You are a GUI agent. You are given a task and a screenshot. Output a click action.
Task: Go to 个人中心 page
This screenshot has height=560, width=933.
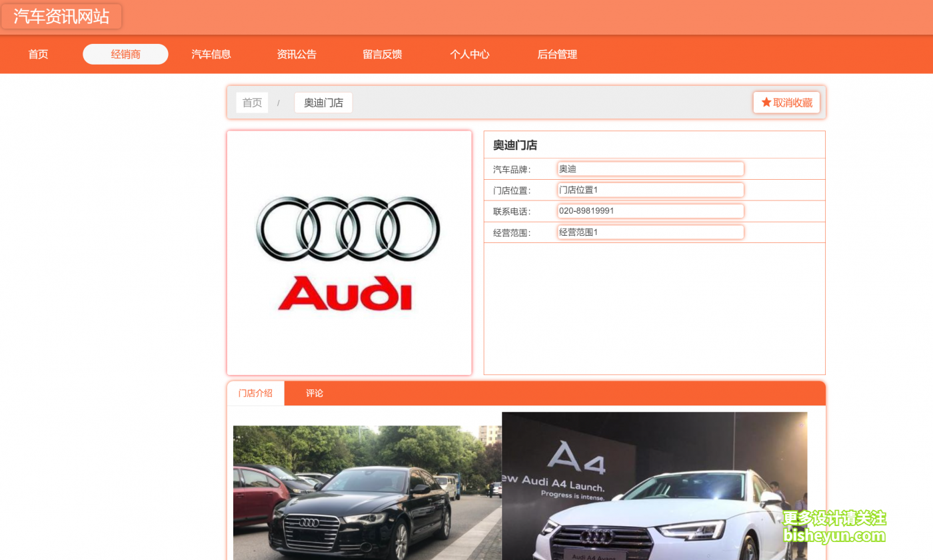point(470,55)
